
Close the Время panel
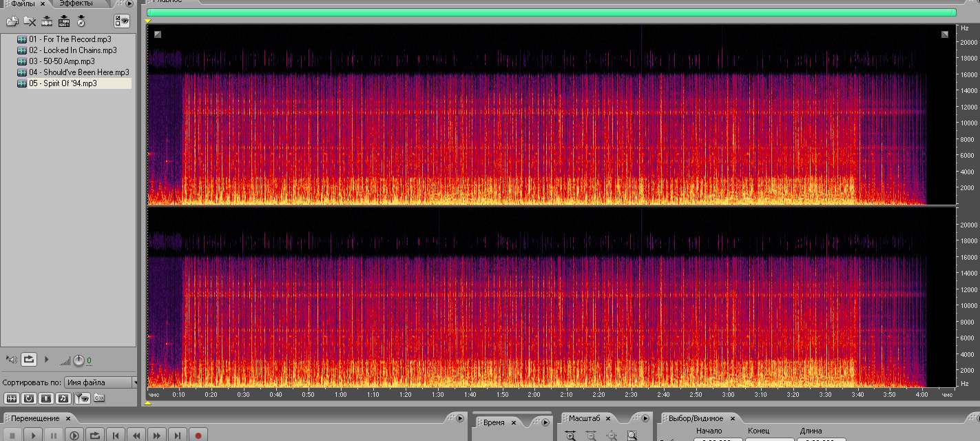pos(514,422)
